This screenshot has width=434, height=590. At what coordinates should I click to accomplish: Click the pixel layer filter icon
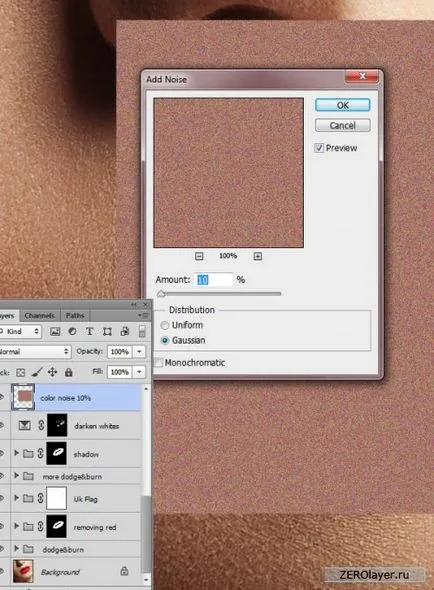(55, 331)
